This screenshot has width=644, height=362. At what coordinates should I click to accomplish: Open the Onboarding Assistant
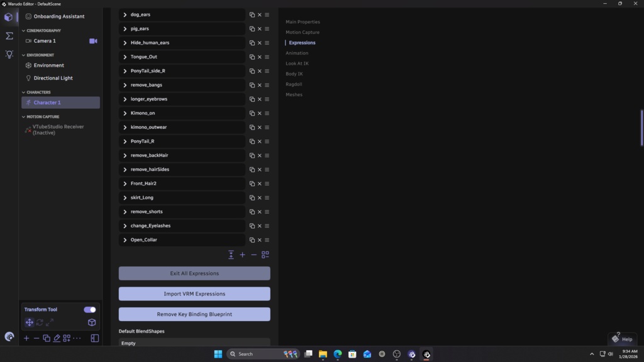(60, 16)
